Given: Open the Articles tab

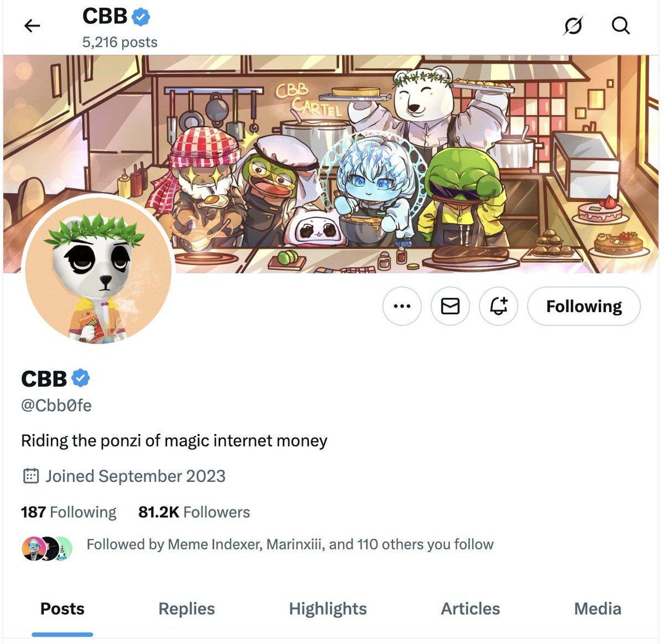Looking at the screenshot, I should [470, 609].
